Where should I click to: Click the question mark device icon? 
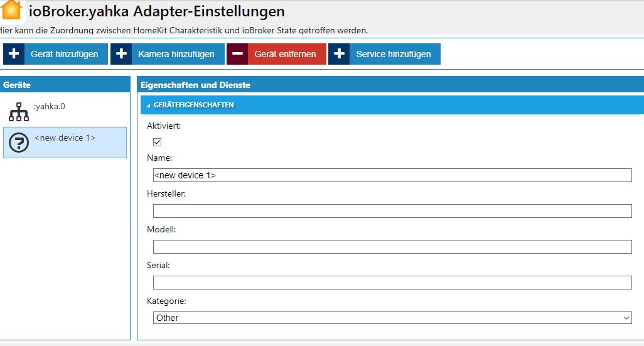click(19, 143)
